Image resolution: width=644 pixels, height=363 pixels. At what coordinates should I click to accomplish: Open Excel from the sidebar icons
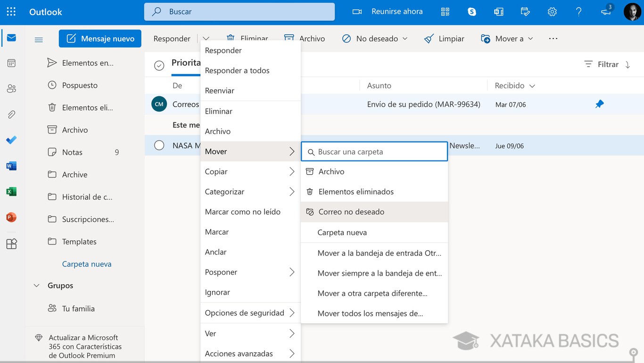pyautogui.click(x=11, y=192)
